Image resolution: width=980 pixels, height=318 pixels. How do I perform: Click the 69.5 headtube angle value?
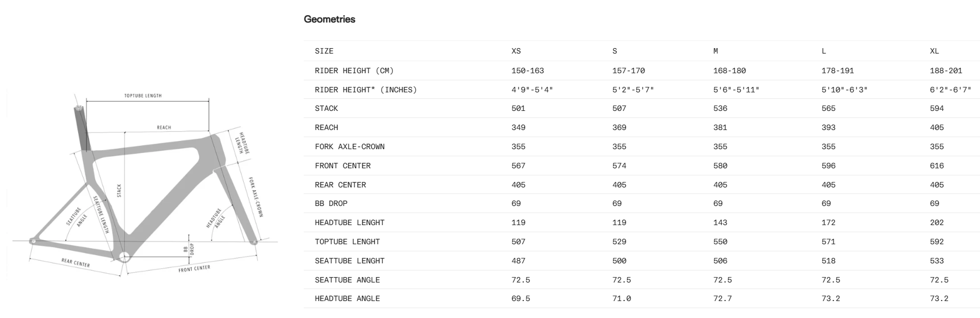coord(521,298)
